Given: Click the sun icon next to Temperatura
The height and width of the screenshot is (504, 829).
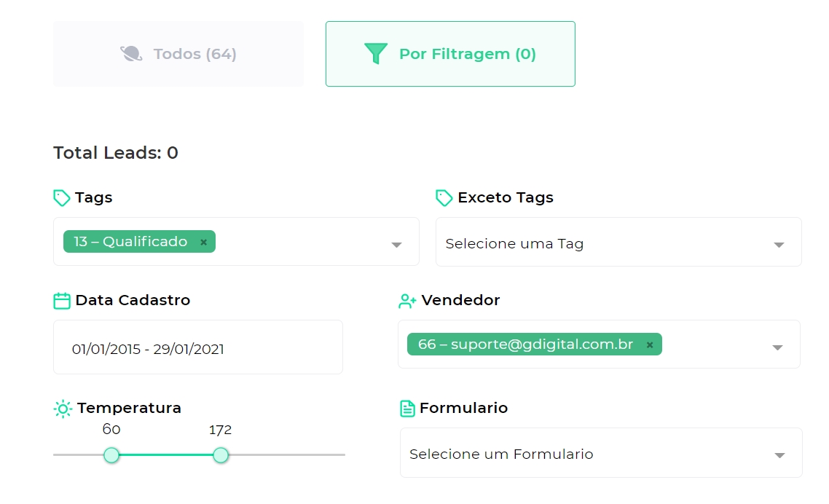Looking at the screenshot, I should [63, 409].
